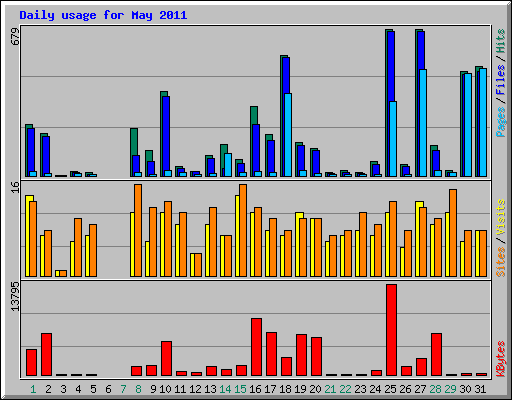
Task: Click the red KBytes bar for day 19
Action: pyautogui.click(x=301, y=355)
